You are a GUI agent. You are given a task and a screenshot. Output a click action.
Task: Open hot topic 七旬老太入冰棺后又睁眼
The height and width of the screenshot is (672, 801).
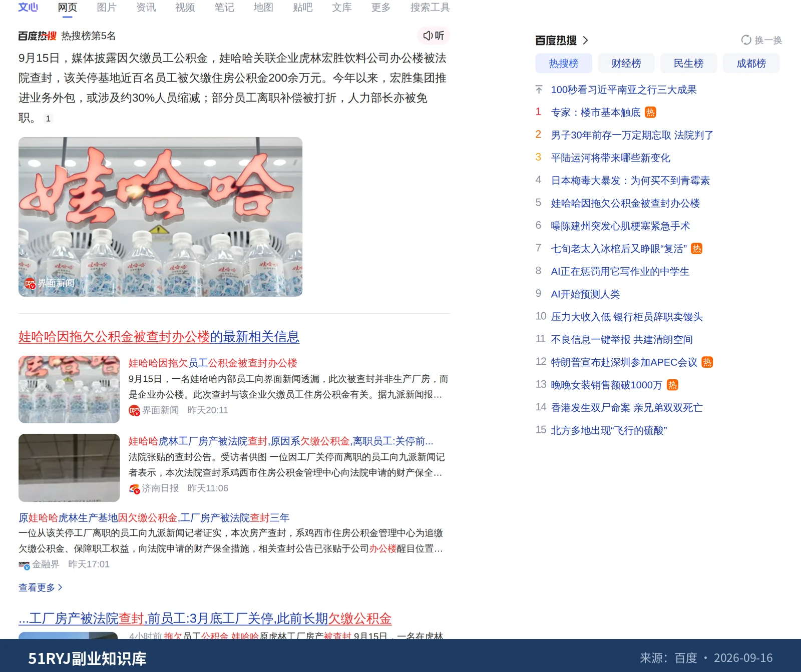tap(619, 249)
